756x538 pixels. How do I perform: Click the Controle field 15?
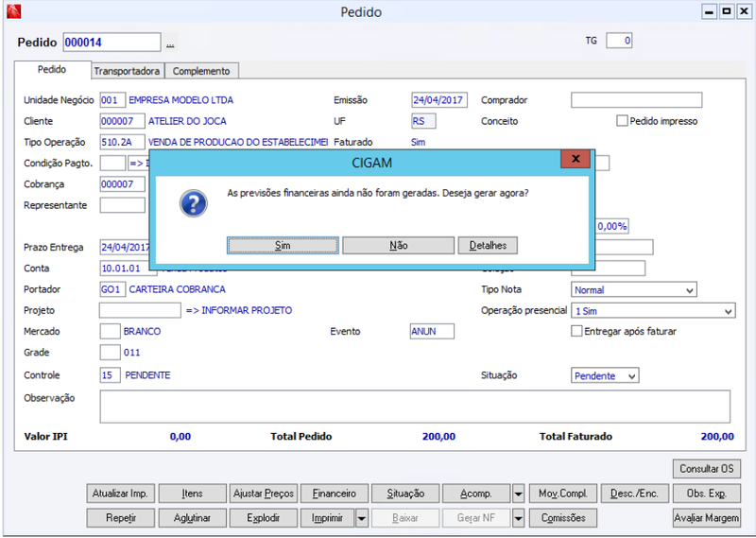coord(110,375)
